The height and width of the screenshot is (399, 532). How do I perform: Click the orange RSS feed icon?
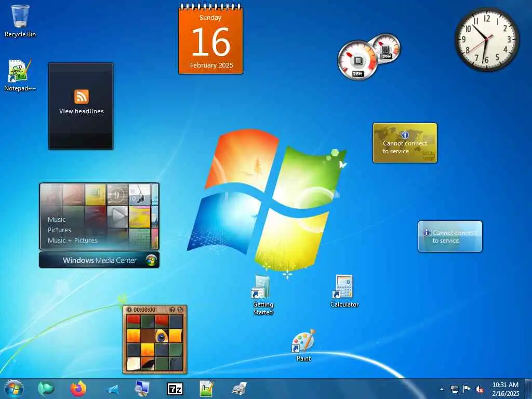[x=82, y=97]
